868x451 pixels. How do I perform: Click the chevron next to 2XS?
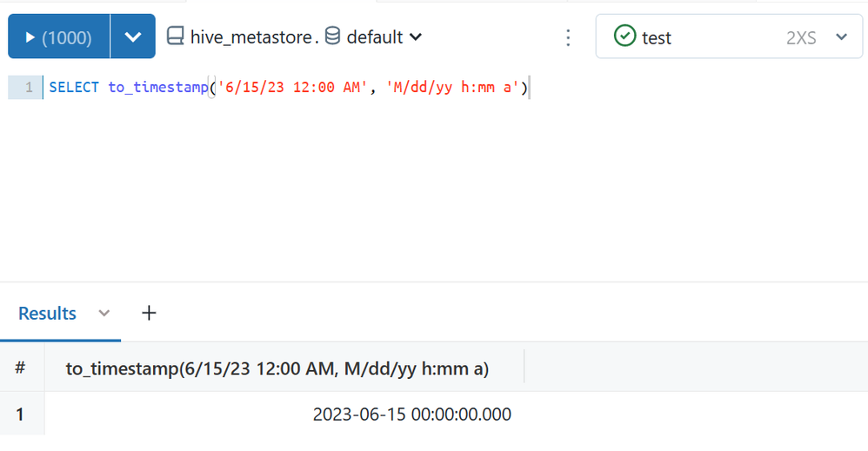[841, 37]
